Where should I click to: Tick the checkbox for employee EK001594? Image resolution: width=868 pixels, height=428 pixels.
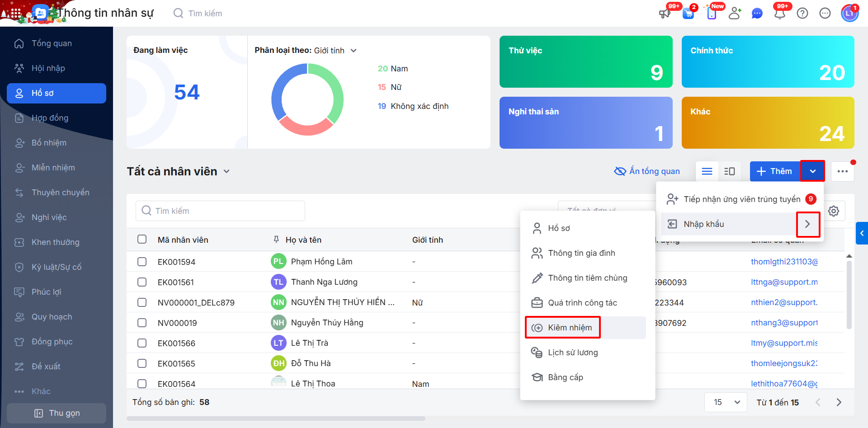click(142, 262)
